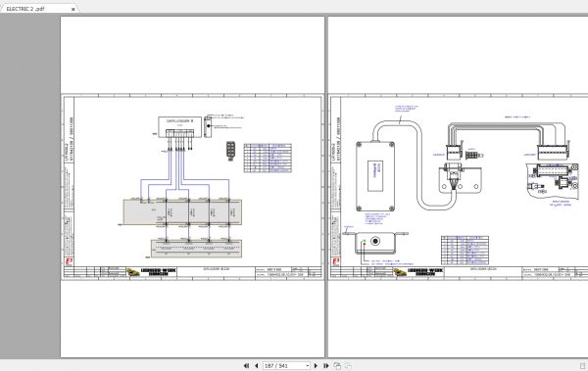Jump to the first page of the PDF
The width and height of the screenshot is (588, 371).
246,366
